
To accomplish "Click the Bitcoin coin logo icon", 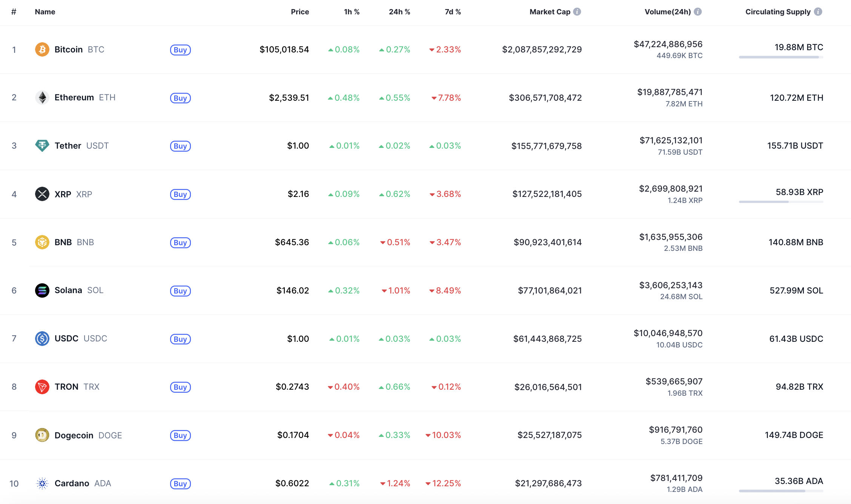I will 42,49.
